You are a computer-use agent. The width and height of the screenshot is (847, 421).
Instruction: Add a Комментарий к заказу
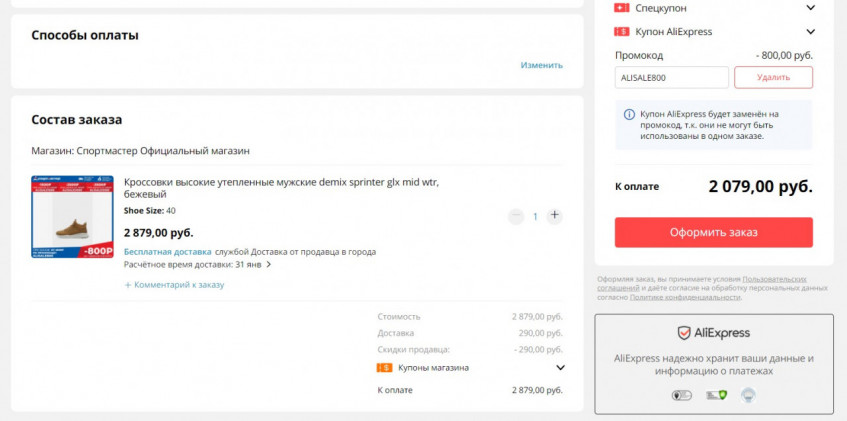[174, 285]
